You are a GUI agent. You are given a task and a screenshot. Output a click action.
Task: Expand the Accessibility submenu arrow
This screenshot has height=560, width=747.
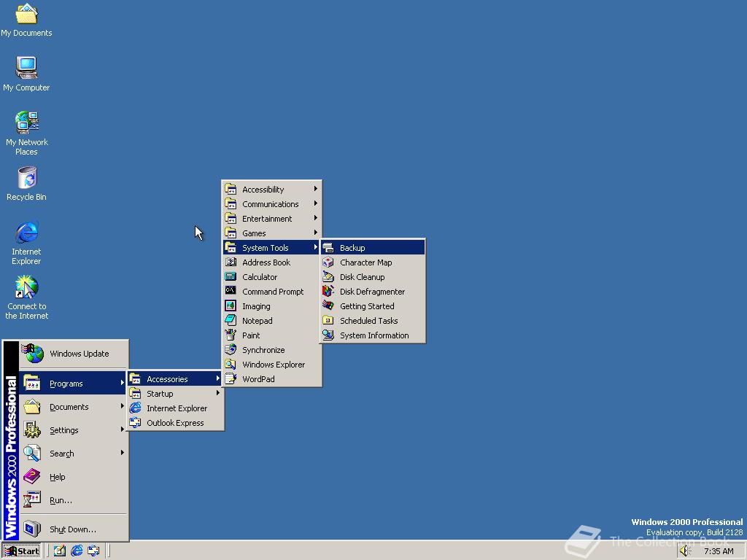315,189
